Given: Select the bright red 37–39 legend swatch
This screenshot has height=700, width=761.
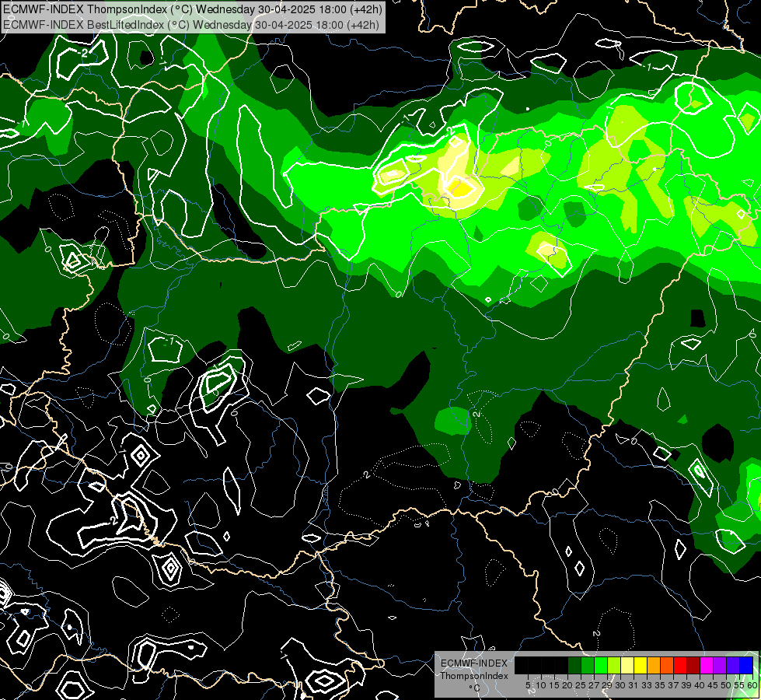Looking at the screenshot, I should pyautogui.click(x=680, y=666).
